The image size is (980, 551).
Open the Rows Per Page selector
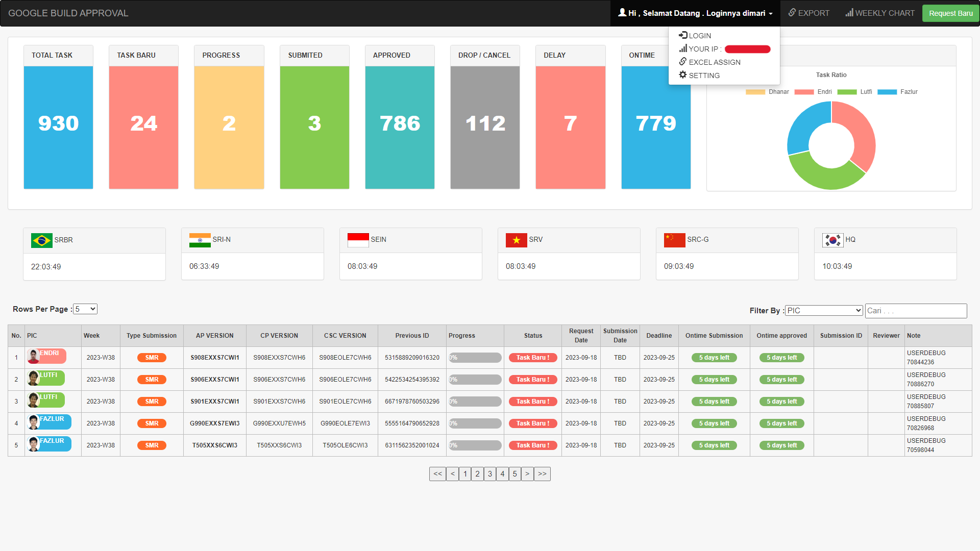(85, 309)
